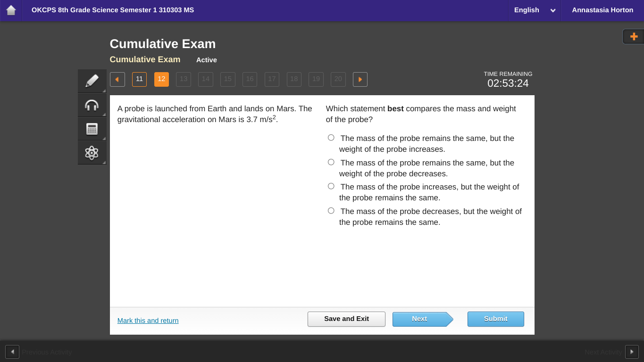Click the home icon in top bar
Screen dimensions: 644x362
click(x=11, y=10)
